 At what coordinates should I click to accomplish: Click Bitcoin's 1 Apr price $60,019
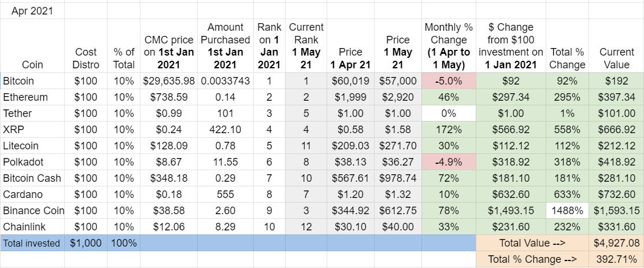[351, 81]
